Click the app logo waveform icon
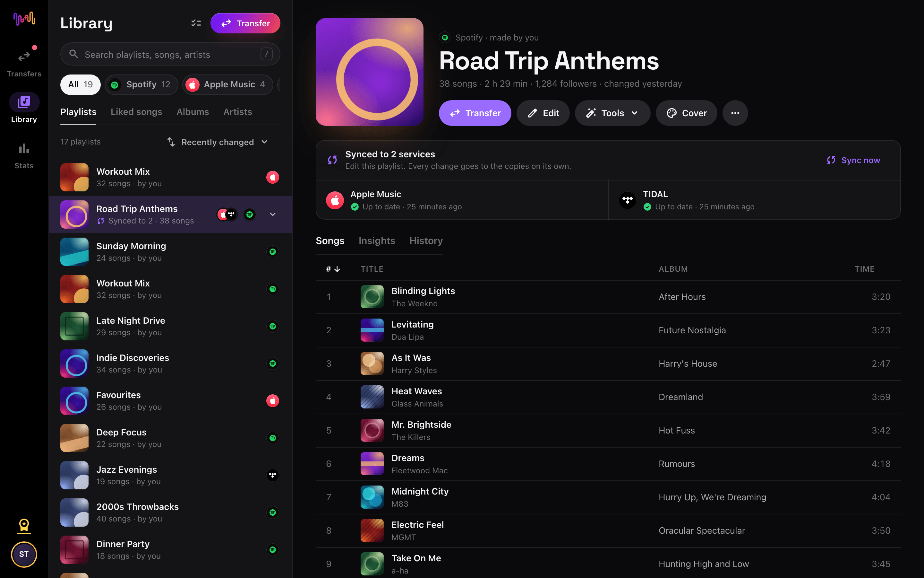The height and width of the screenshot is (578, 924). [24, 18]
